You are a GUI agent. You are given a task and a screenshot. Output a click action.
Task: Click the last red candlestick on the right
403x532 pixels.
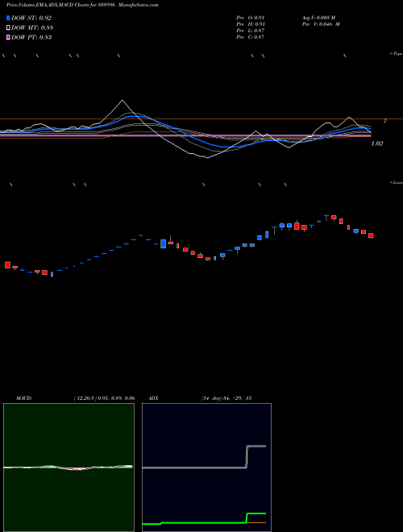pos(371,235)
